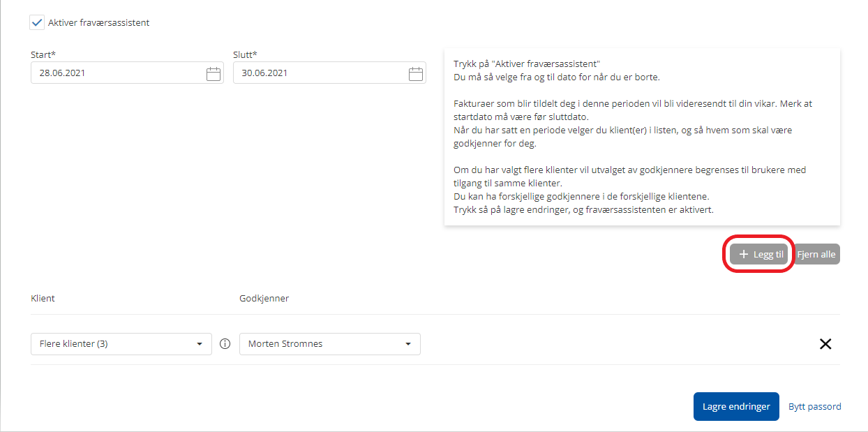Click the Klient column header
The height and width of the screenshot is (432, 868).
pyautogui.click(x=43, y=298)
